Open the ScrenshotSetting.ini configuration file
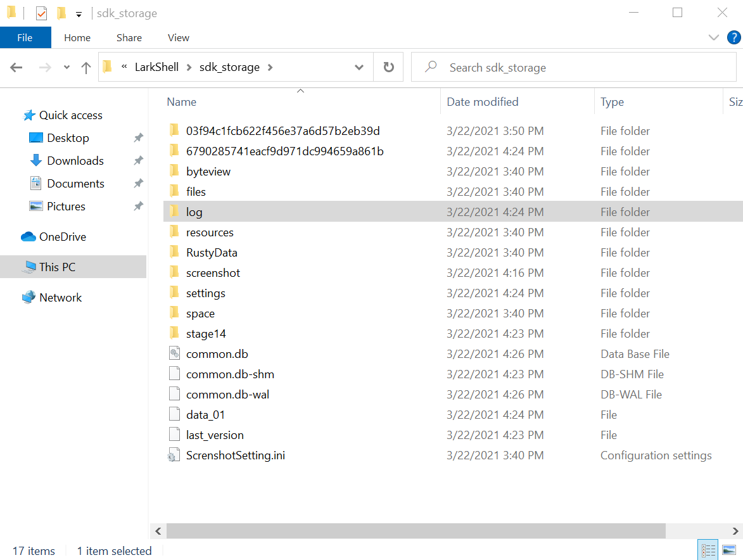This screenshot has height=560, width=743. [236, 455]
